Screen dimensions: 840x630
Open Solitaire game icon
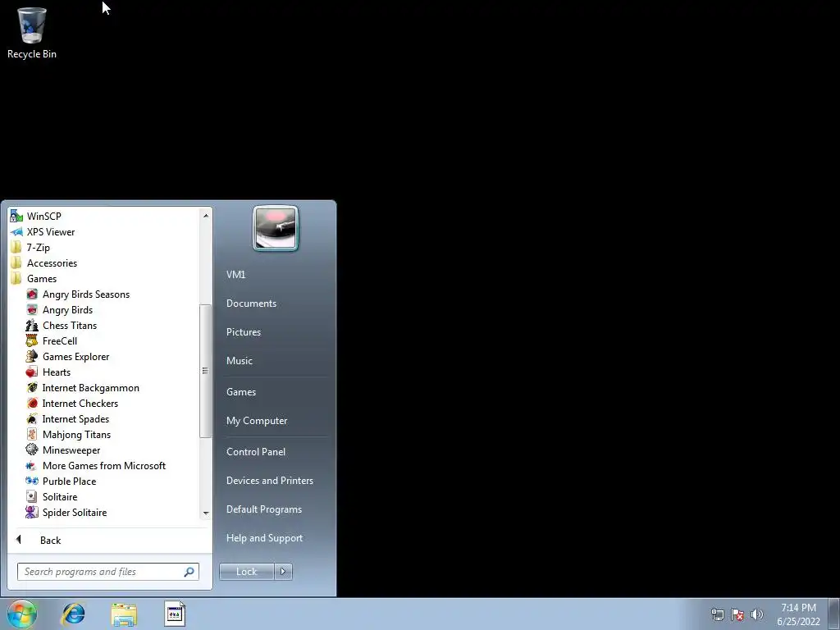pyautogui.click(x=32, y=496)
